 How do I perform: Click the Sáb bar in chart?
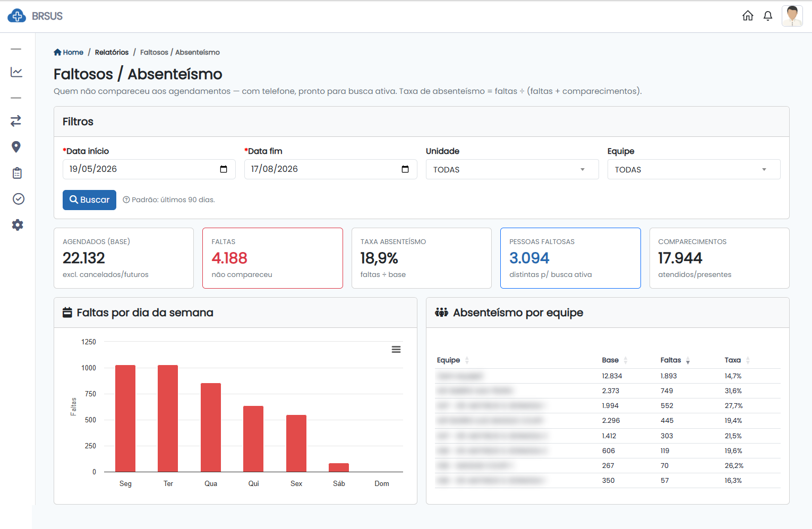tap(339, 467)
